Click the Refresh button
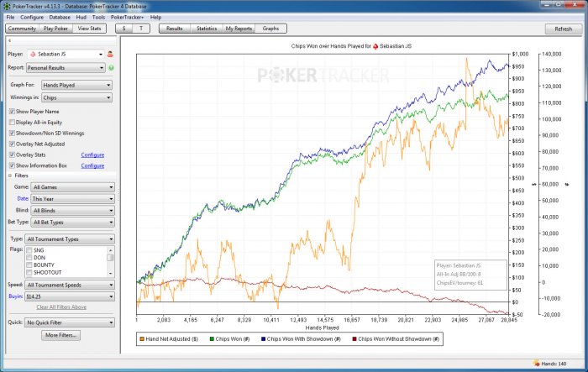The image size is (588, 372). pyautogui.click(x=564, y=29)
